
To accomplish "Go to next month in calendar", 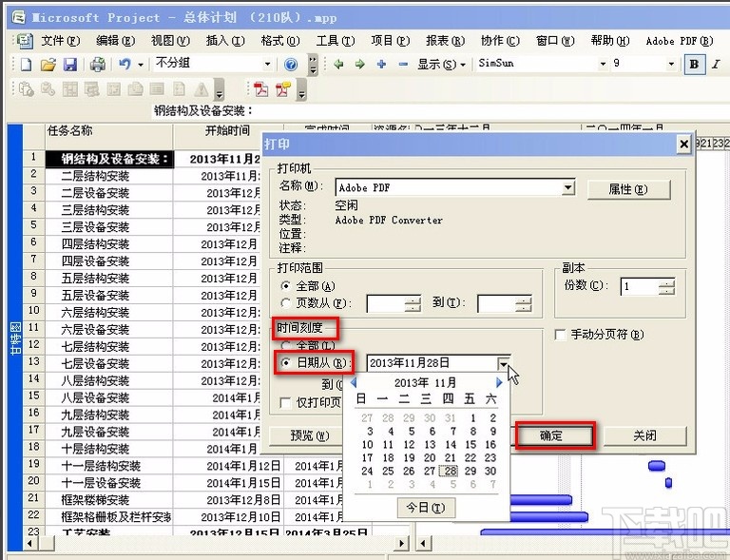I will coord(499,382).
